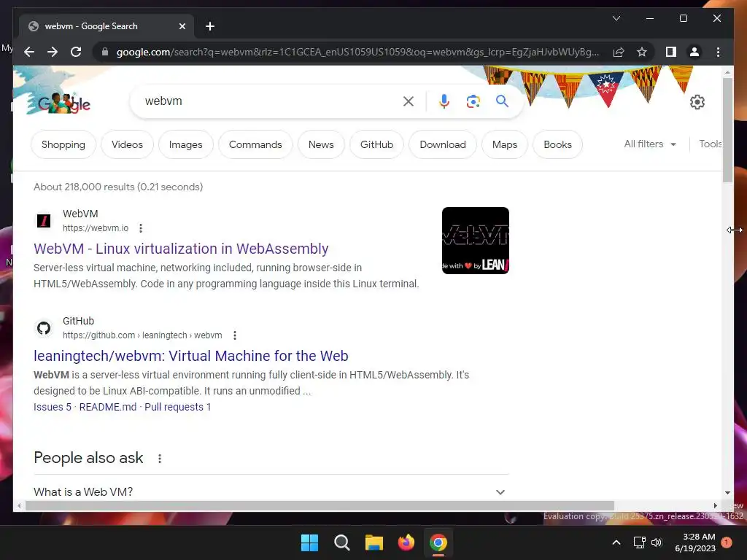The image size is (747, 560).
Task: Click the Chrome address bar URL
Action: pyautogui.click(x=357, y=52)
